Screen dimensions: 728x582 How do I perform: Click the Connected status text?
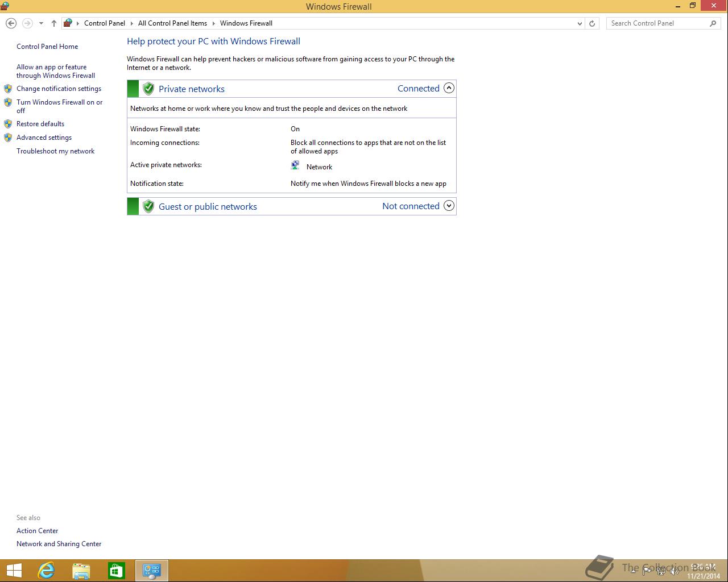(419, 88)
